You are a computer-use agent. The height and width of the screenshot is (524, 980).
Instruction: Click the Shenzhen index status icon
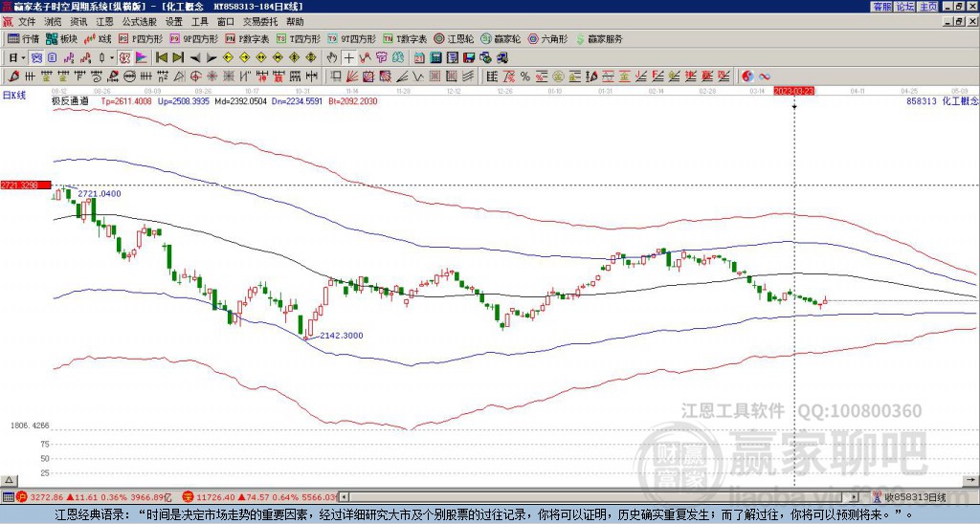coord(188,497)
